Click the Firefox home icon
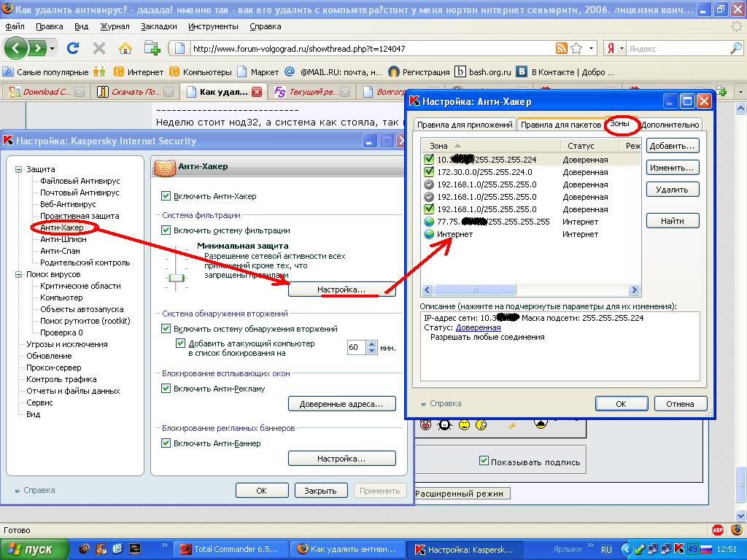This screenshot has width=747, height=560. [x=125, y=49]
